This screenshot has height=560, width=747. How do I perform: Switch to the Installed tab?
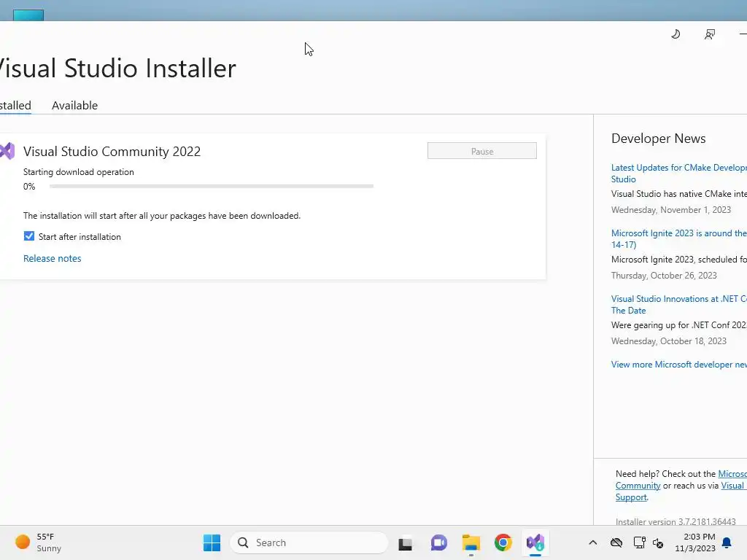click(15, 105)
